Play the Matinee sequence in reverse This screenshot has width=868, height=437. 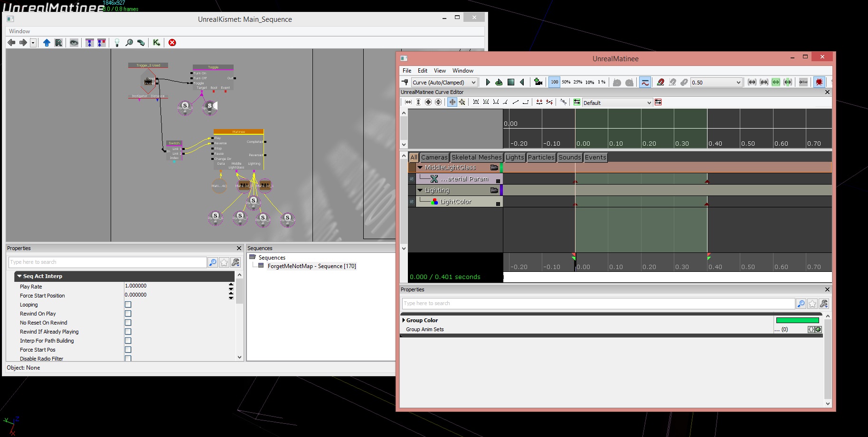[522, 82]
